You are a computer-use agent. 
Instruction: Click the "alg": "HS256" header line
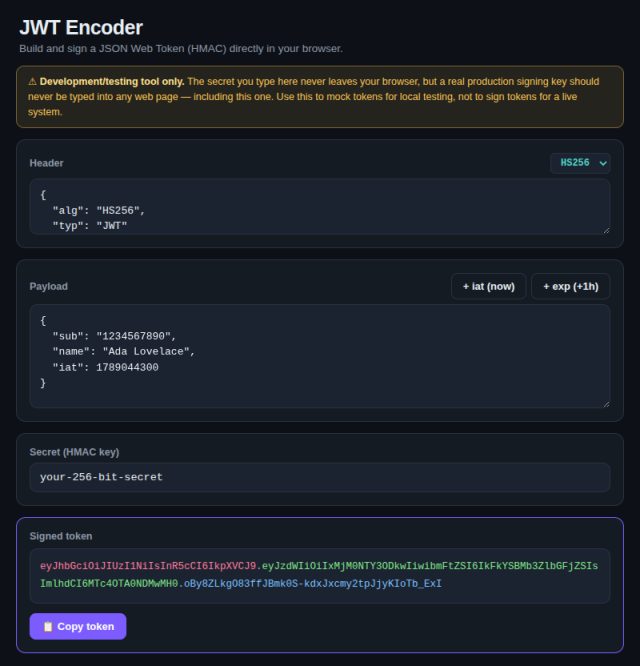pyautogui.click(x=99, y=211)
